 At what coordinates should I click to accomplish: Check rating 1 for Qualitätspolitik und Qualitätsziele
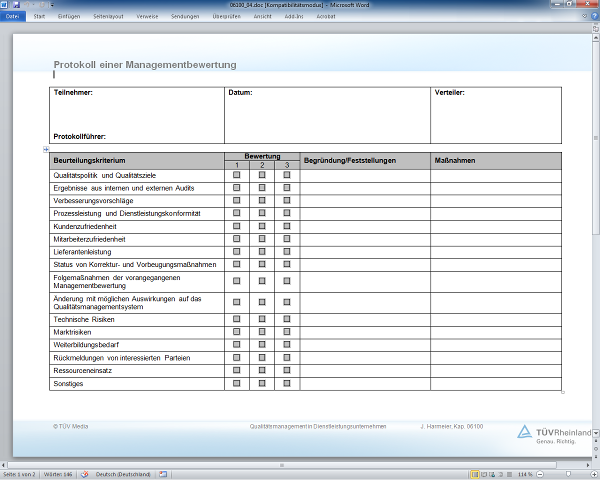coord(236,175)
